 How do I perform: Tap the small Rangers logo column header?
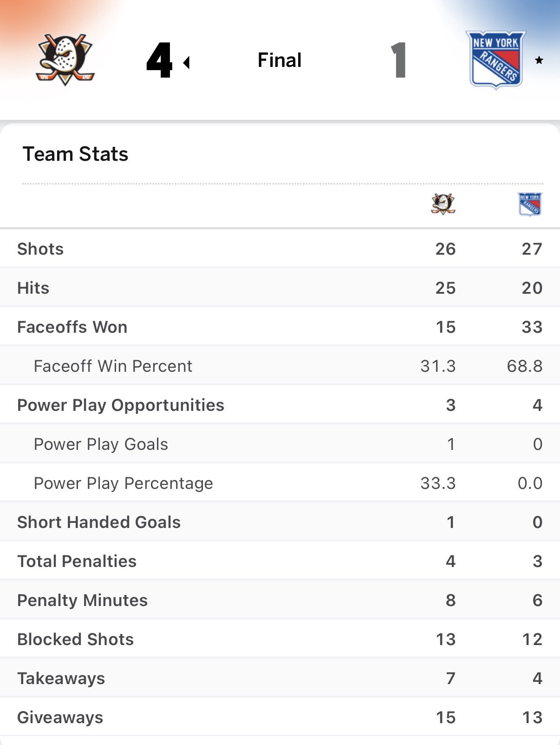coord(530,204)
